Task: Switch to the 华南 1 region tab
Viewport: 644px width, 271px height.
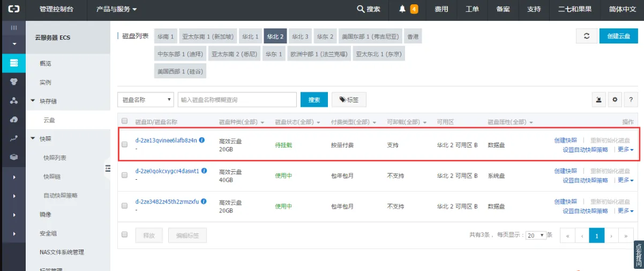Action: click(166, 36)
